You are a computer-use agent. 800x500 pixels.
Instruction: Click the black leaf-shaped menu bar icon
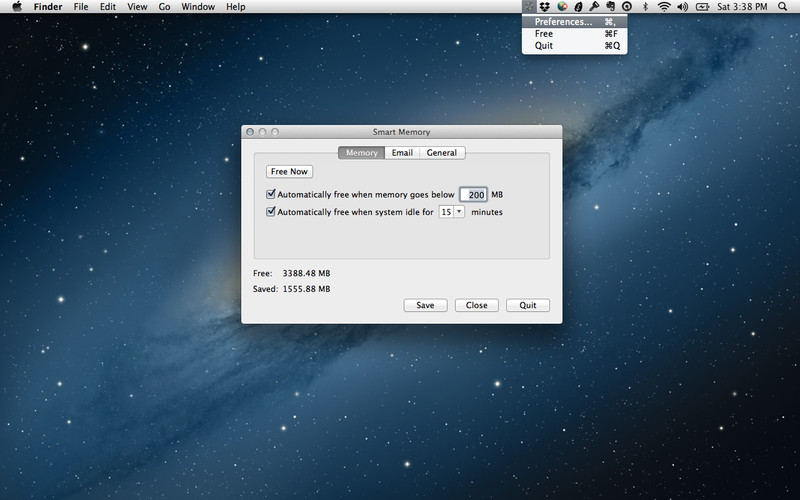(579, 7)
